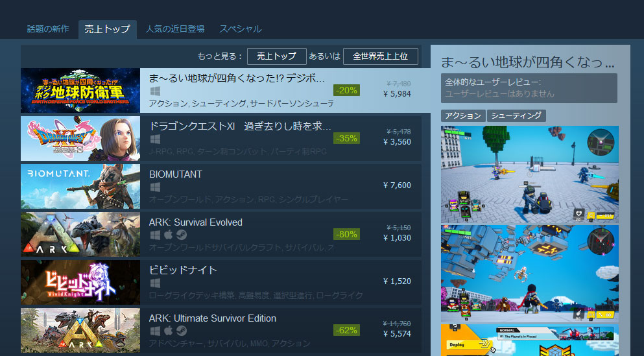This screenshot has height=356, width=644.
Task: Click the ま～るい地球が四角くなった game title
Action: pos(237,78)
